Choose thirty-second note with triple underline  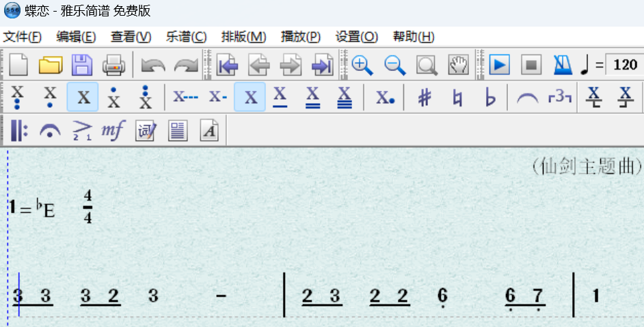click(344, 97)
